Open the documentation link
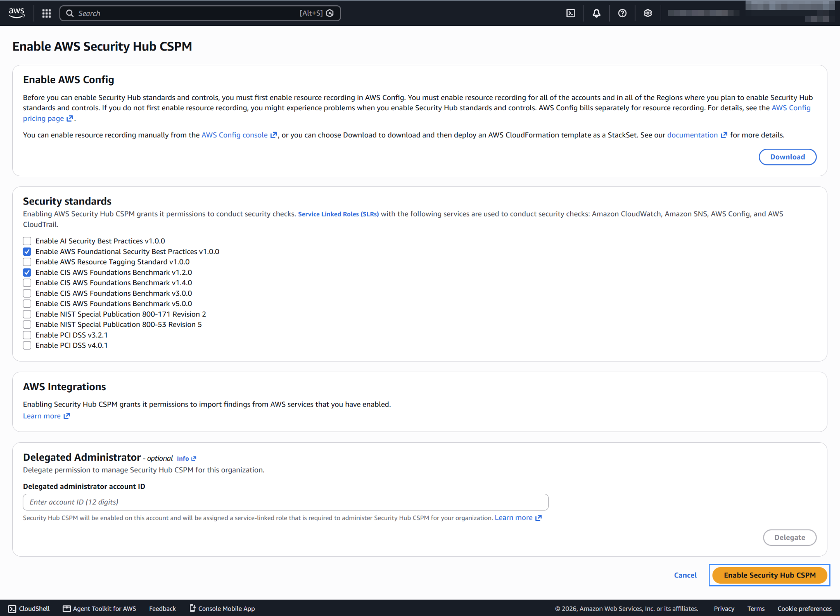840x616 pixels. point(697,135)
